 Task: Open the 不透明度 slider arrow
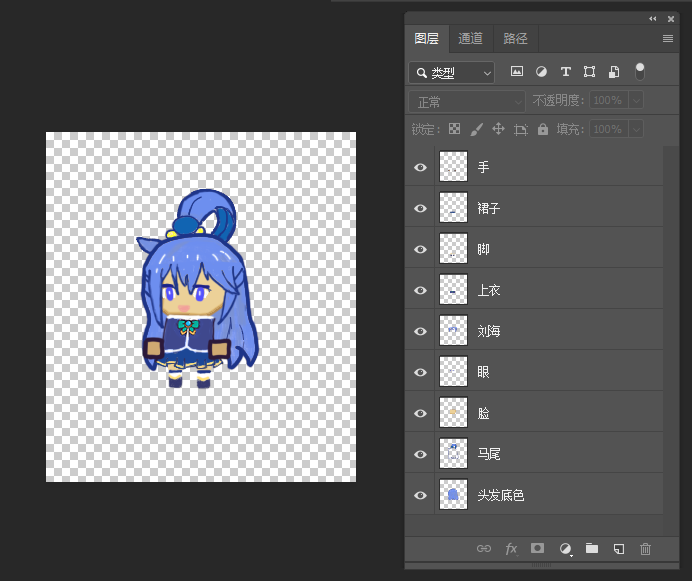636,100
